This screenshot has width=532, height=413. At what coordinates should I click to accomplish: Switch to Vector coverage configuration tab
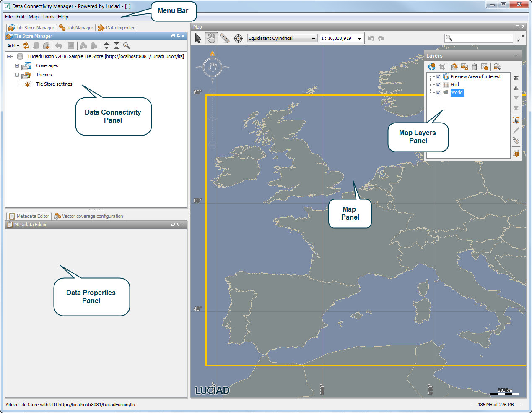[x=89, y=216]
